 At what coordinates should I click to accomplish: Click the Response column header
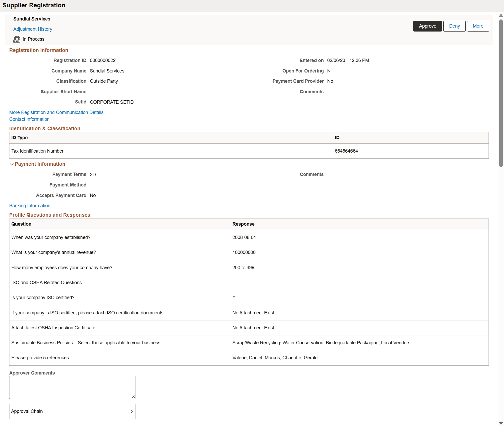(243, 224)
